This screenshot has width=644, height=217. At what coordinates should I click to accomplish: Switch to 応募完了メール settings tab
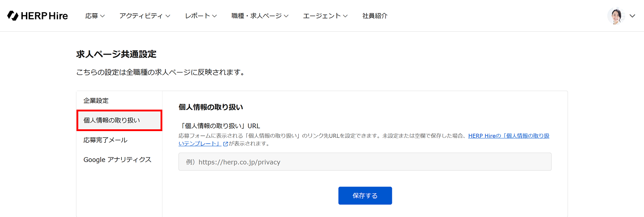(x=106, y=140)
